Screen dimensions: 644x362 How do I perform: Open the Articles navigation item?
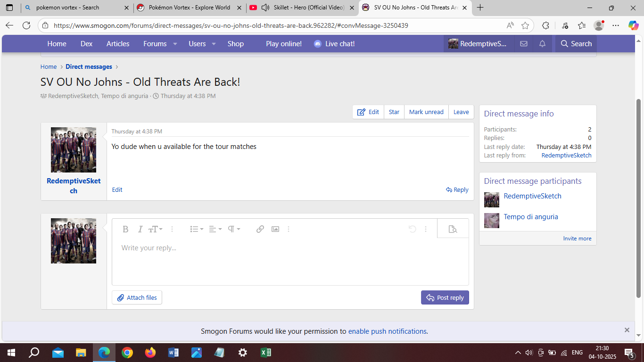118,44
